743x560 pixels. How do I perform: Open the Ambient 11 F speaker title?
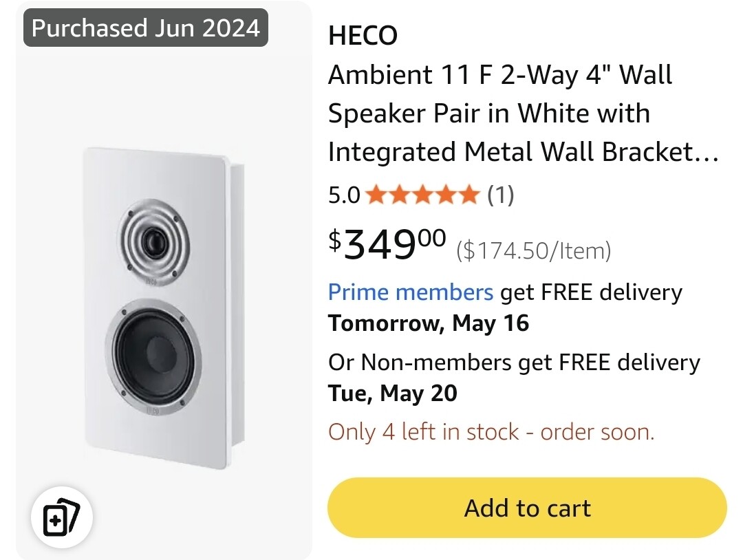500,74
